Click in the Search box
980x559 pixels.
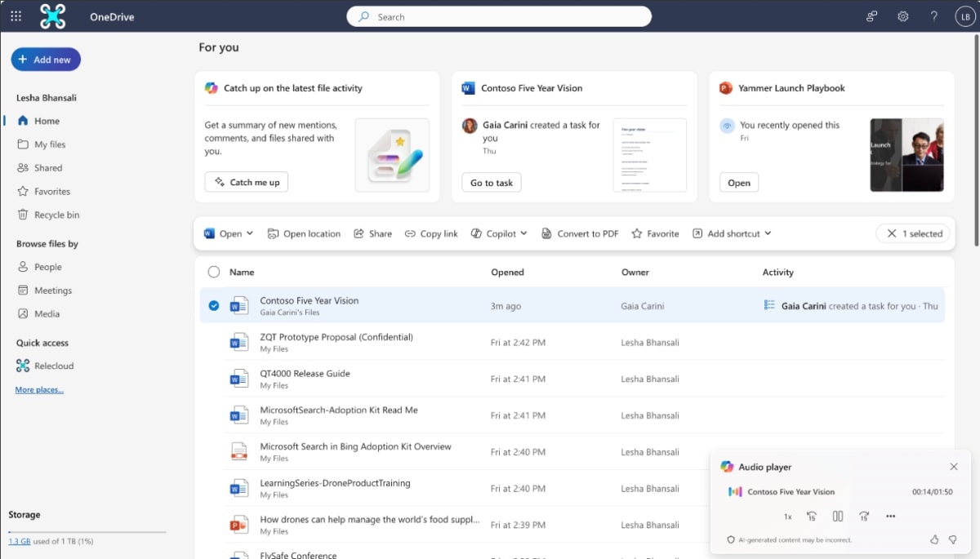[499, 16]
